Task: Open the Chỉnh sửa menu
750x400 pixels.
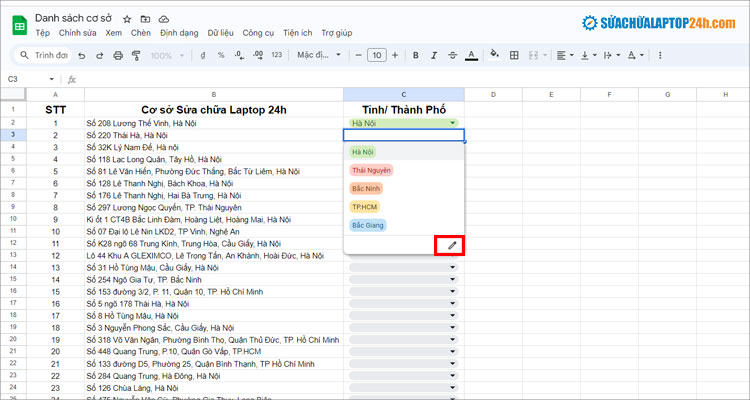Action: click(77, 33)
